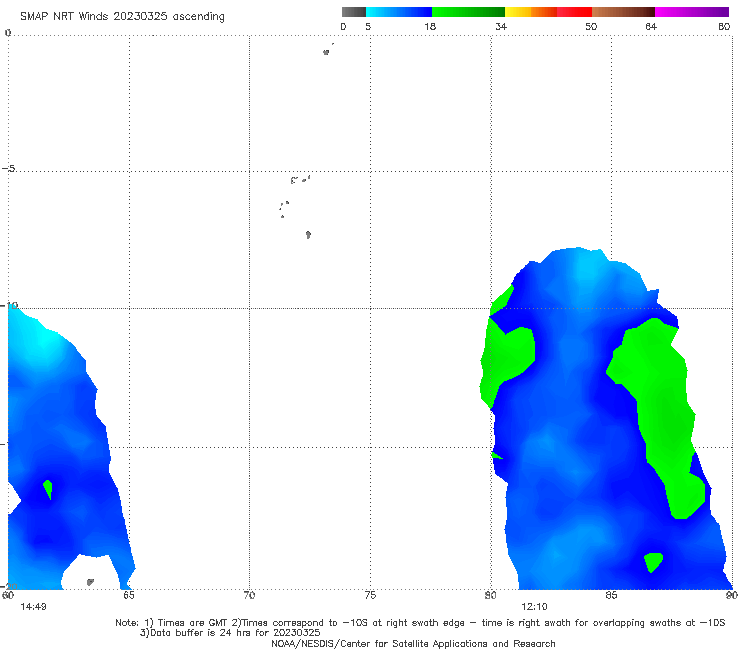Viewport: 740px width, 650px height.
Task: Click the color bar label '34'
Action: 501,26
